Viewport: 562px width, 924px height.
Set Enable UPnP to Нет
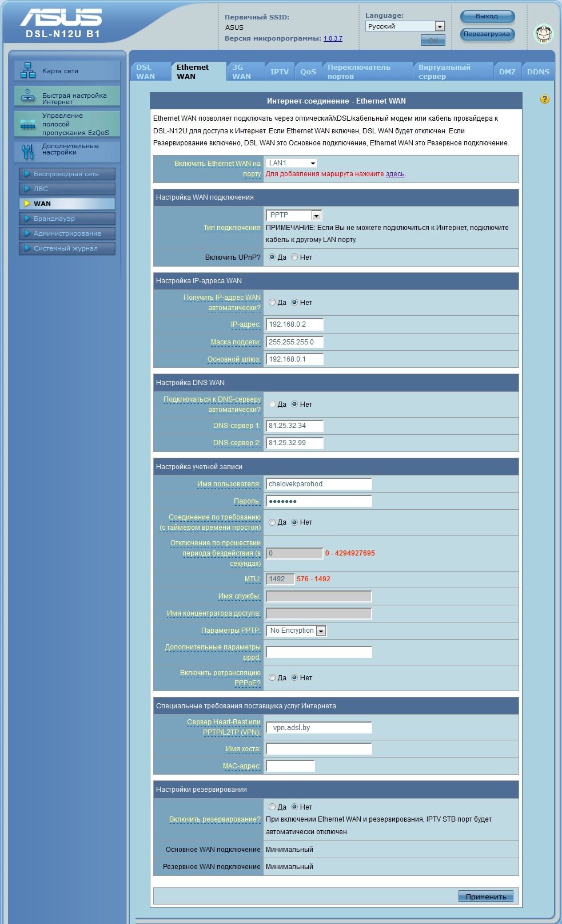[294, 257]
